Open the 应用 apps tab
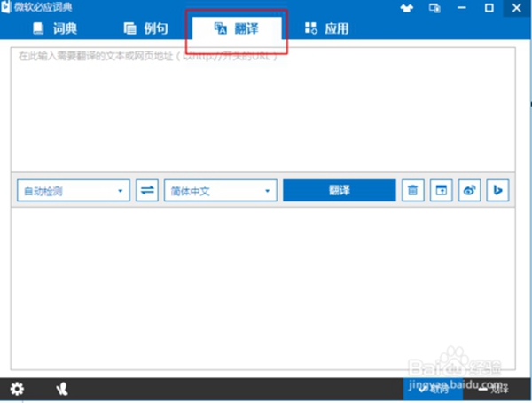Viewport: 532px width, 403px height. click(326, 28)
